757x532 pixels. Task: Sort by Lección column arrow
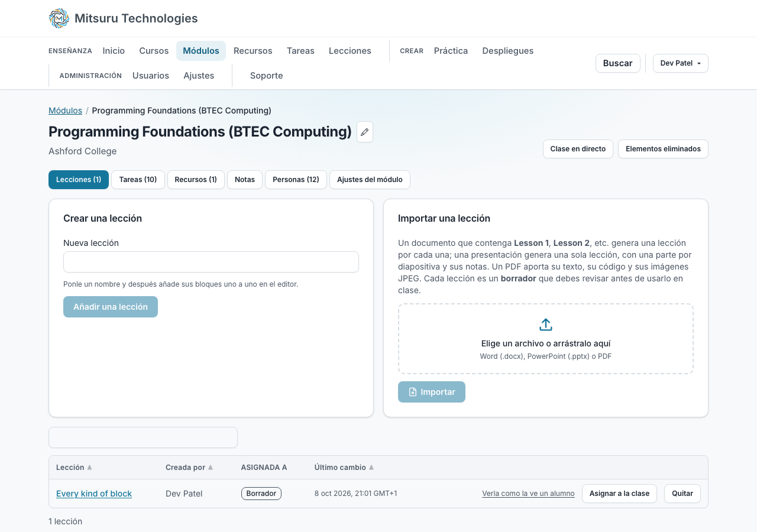point(89,468)
